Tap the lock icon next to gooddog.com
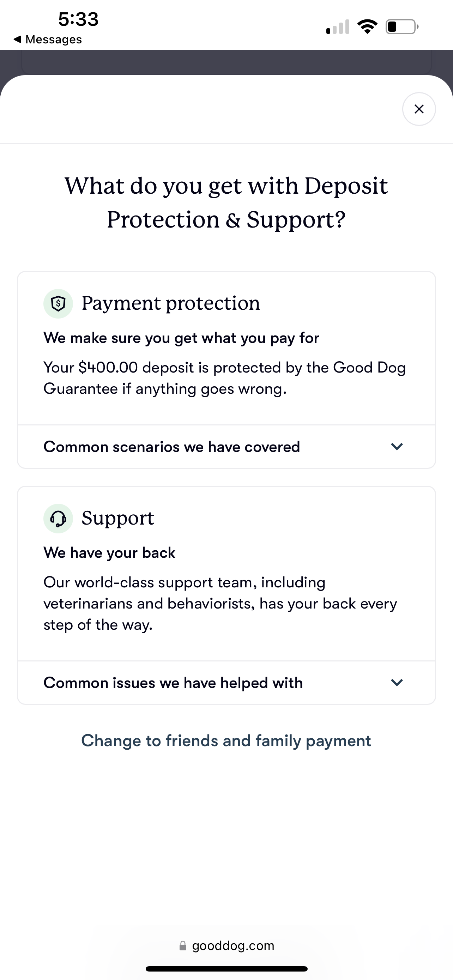Viewport: 453px width, 980px height. tap(183, 946)
